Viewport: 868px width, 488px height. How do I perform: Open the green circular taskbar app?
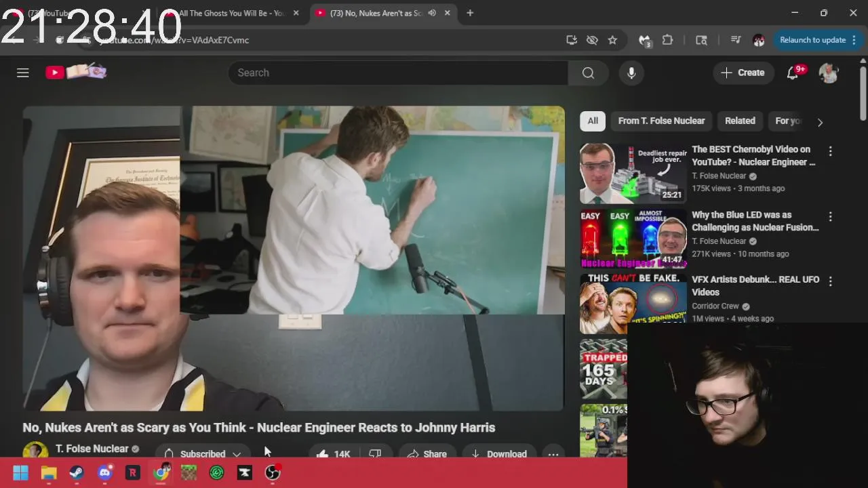click(217, 473)
